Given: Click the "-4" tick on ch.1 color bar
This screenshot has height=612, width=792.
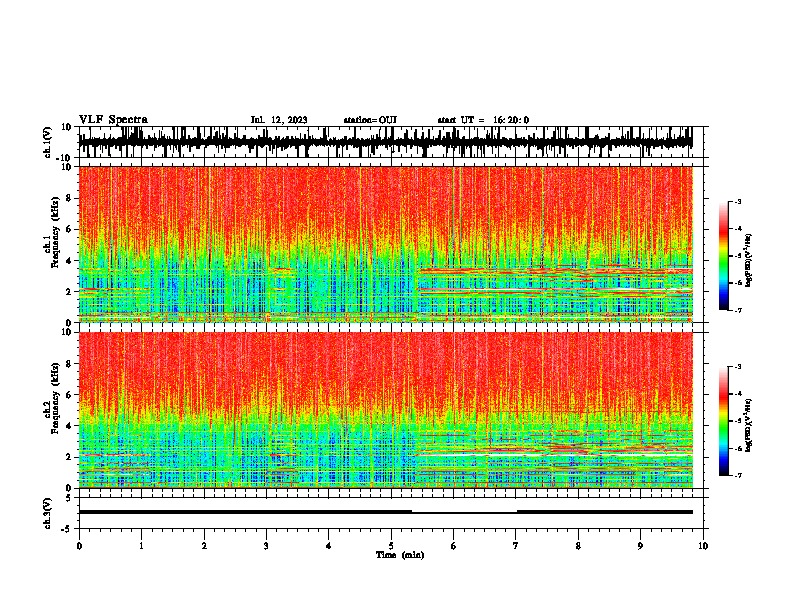Looking at the screenshot, I should [x=738, y=229].
